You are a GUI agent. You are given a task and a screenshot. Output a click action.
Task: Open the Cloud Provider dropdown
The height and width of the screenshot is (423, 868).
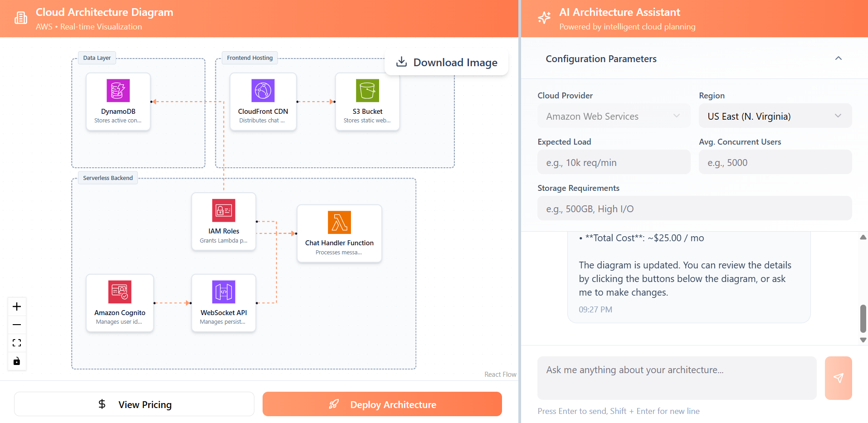(614, 116)
